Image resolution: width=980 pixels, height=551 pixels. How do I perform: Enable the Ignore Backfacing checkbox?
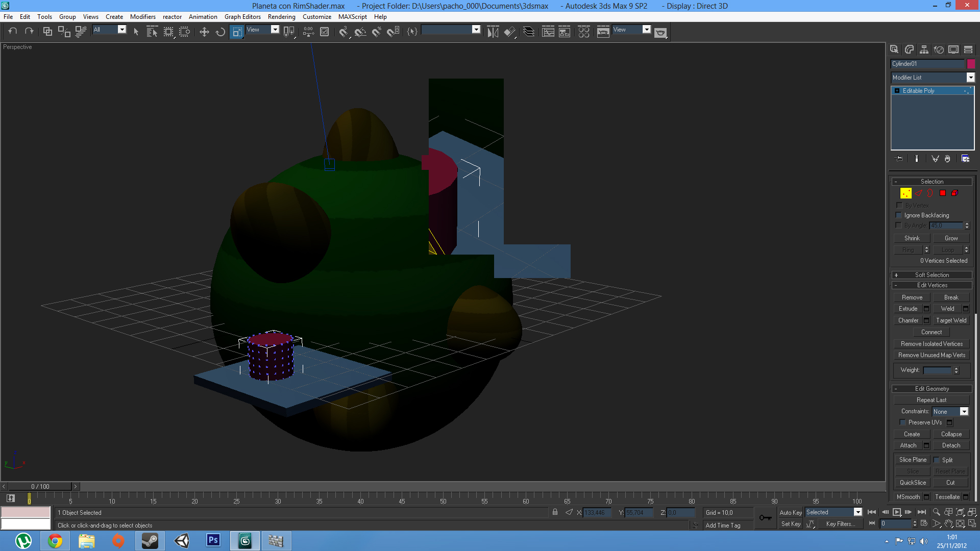pyautogui.click(x=899, y=215)
